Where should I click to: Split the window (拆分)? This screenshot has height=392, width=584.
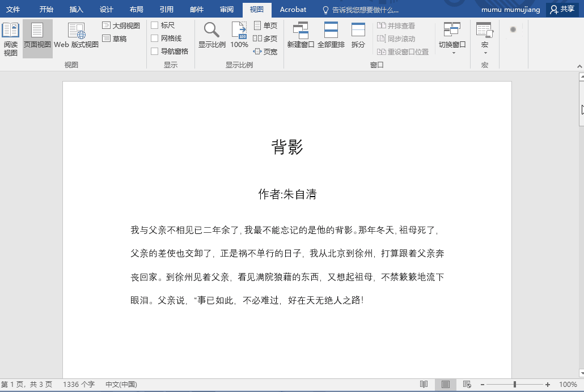click(358, 35)
